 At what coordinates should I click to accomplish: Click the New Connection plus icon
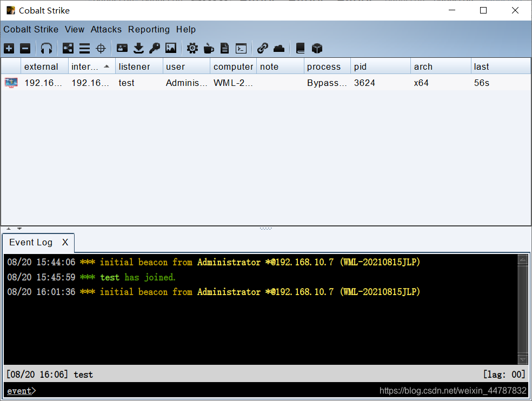pos(9,49)
